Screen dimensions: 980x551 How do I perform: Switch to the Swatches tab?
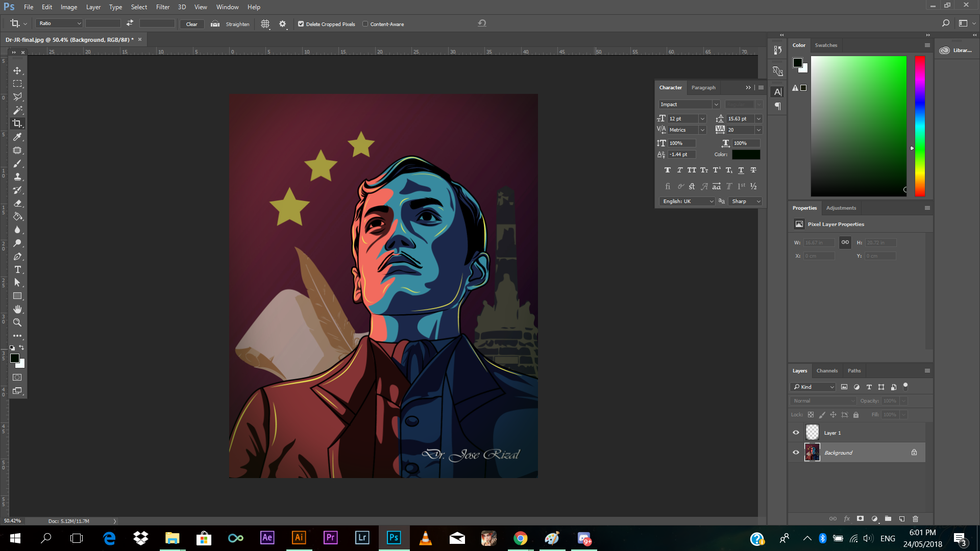tap(826, 45)
